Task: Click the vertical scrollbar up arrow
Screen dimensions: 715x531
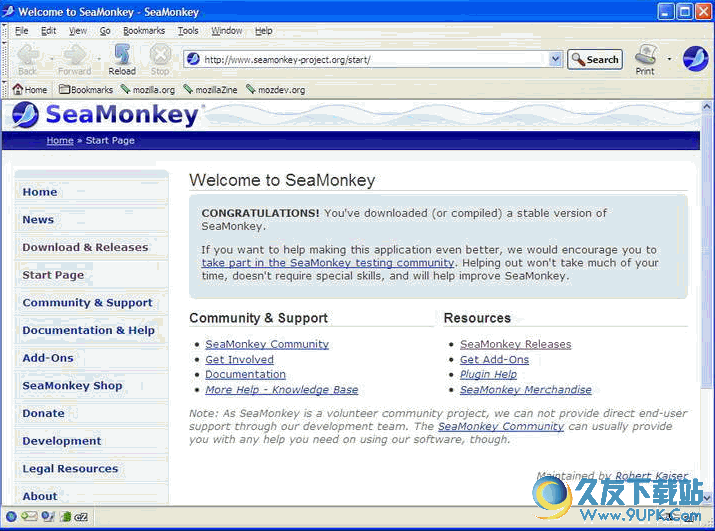Action: click(707, 106)
